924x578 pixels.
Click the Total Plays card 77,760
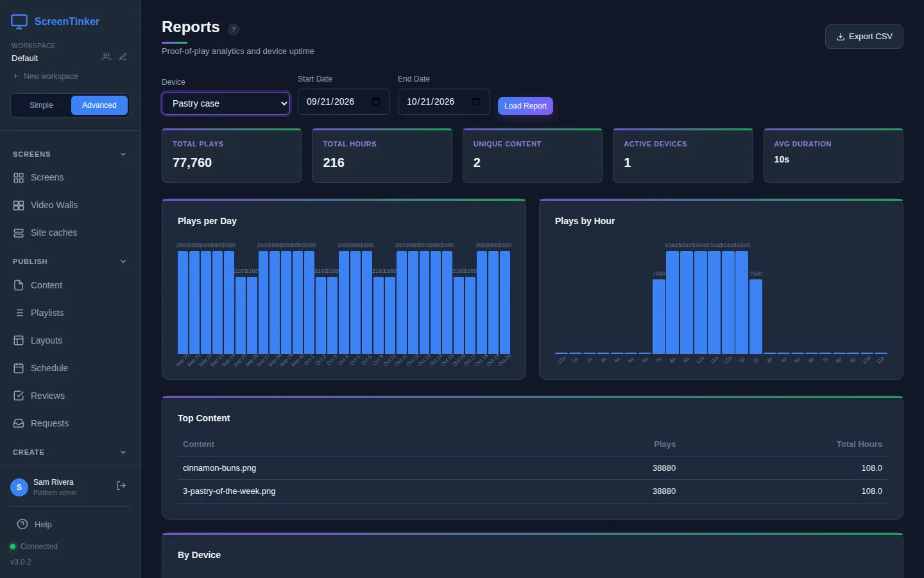point(232,156)
